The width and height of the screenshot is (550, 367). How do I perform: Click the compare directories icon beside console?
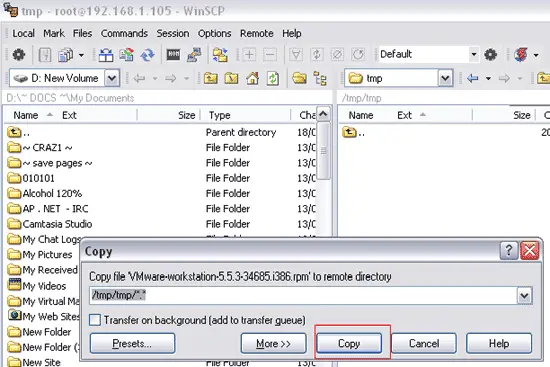(194, 55)
